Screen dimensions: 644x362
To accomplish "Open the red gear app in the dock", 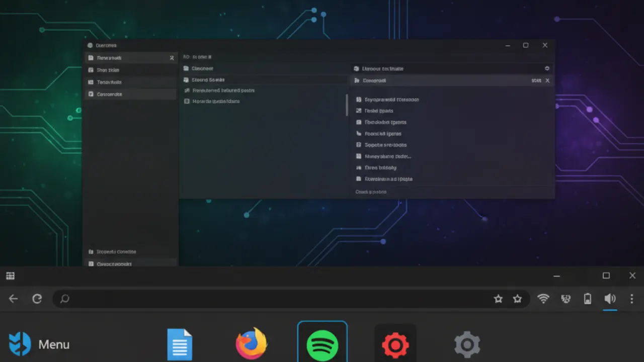I will tap(395, 345).
